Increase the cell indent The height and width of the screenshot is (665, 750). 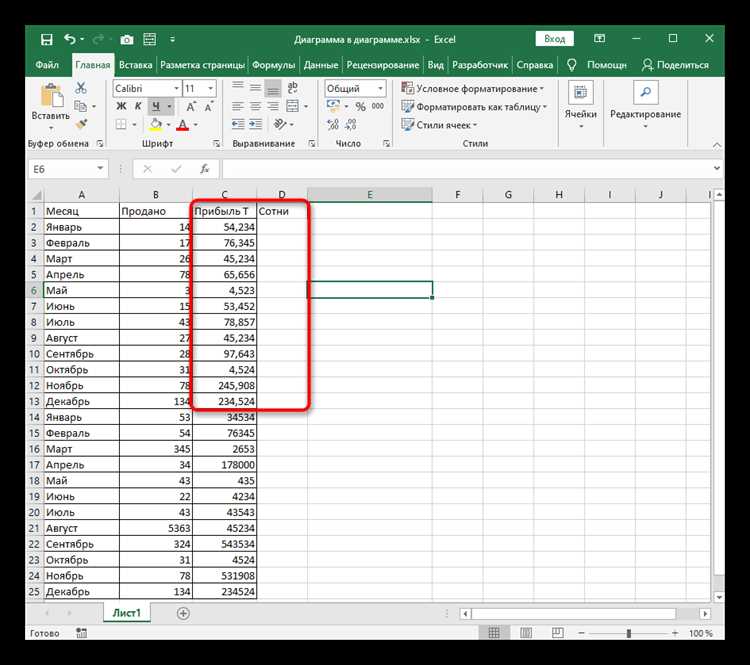(x=255, y=124)
